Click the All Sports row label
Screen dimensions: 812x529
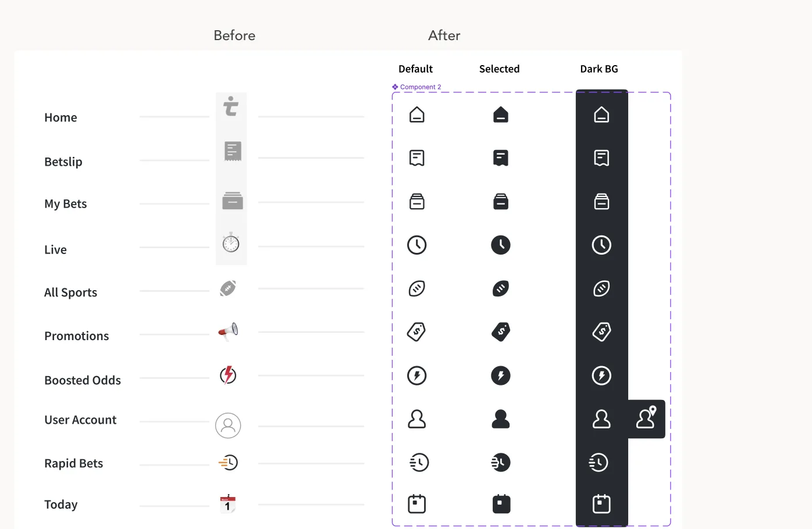point(70,292)
